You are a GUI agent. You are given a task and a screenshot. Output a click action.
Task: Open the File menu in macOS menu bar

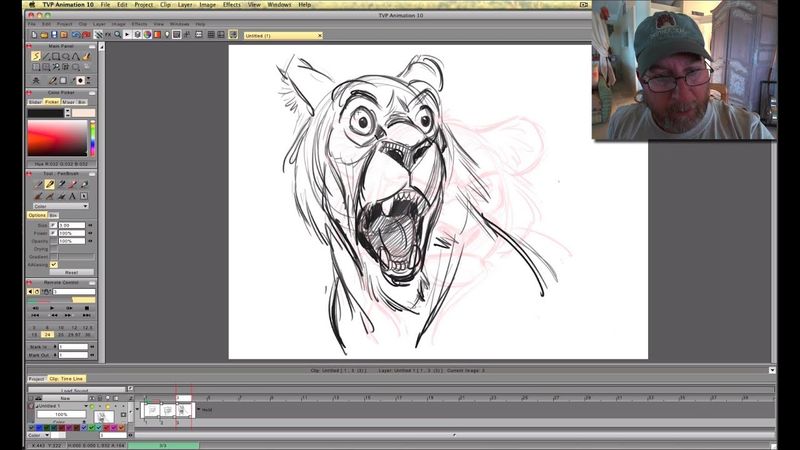105,5
